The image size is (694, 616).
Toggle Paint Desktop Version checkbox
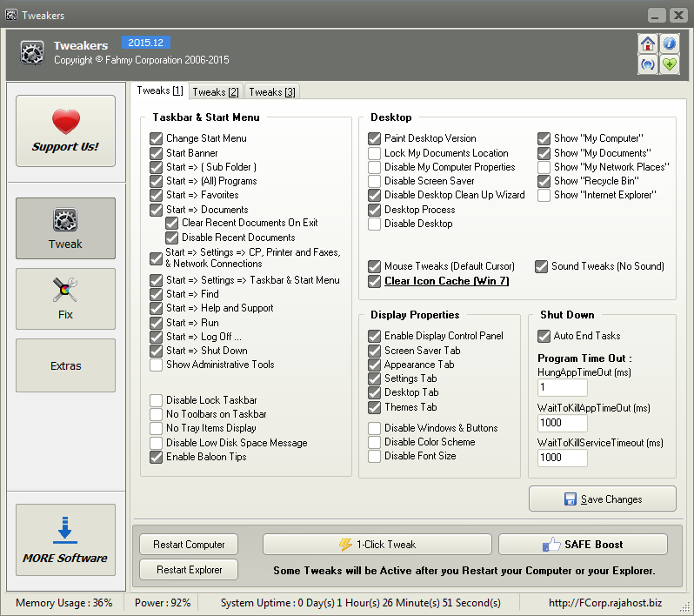[375, 138]
